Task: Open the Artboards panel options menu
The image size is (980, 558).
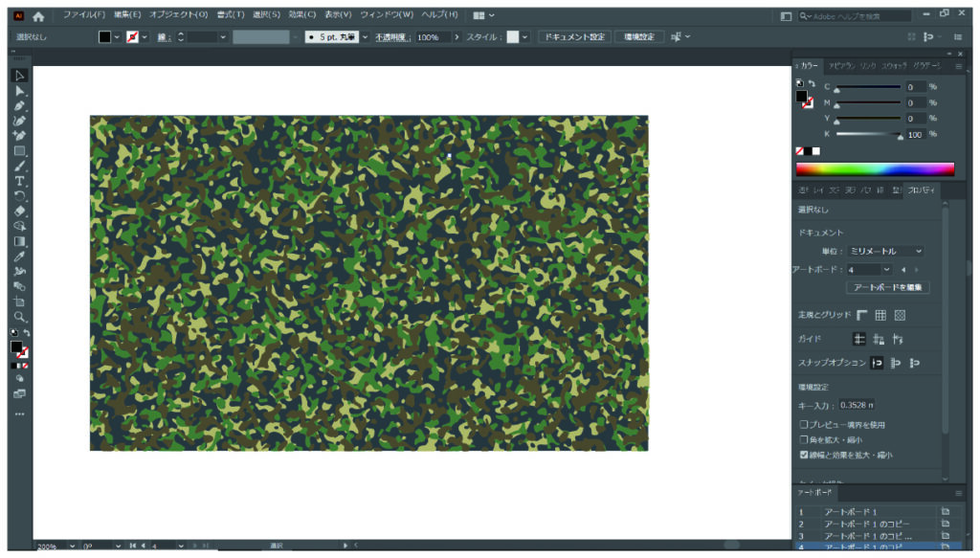Action: tap(959, 493)
